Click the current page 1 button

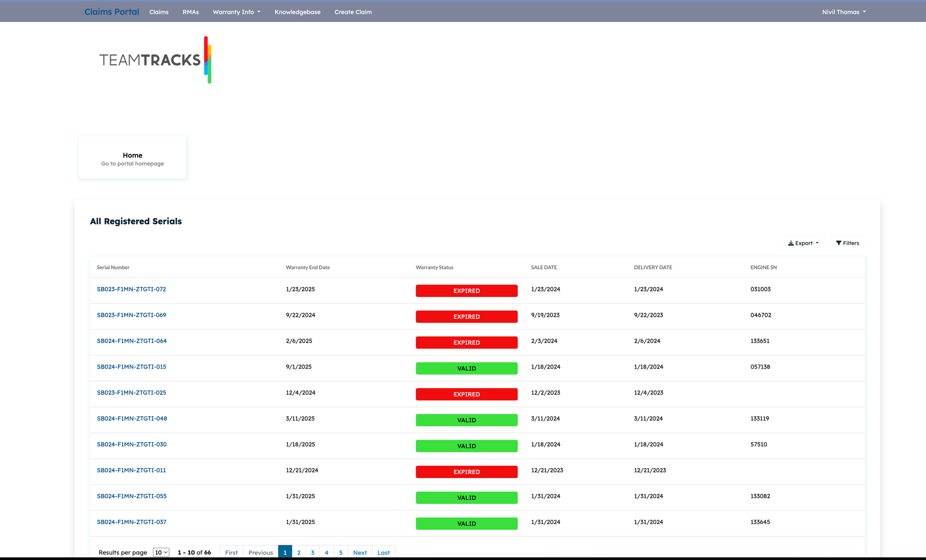[285, 552]
